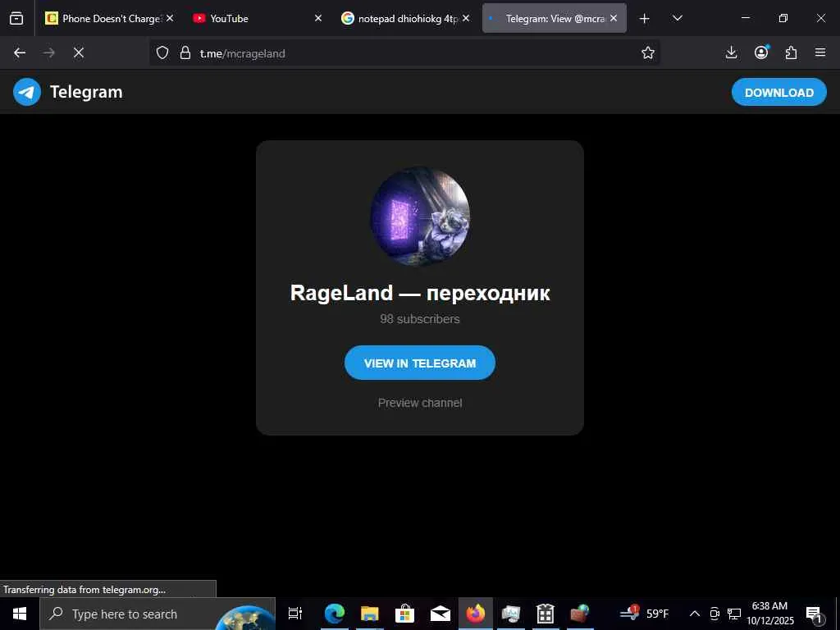Expand the list all tabs dropdown
The width and height of the screenshot is (840, 630).
pos(678,19)
